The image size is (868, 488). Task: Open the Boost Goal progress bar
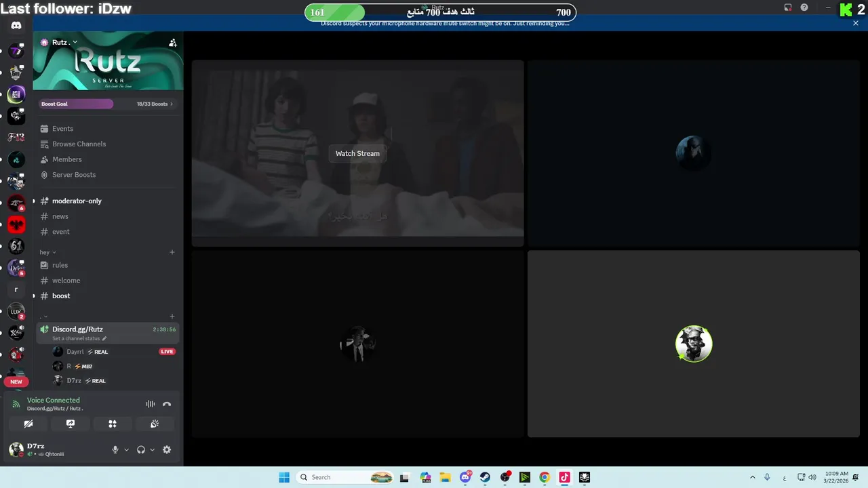pyautogui.click(x=76, y=104)
